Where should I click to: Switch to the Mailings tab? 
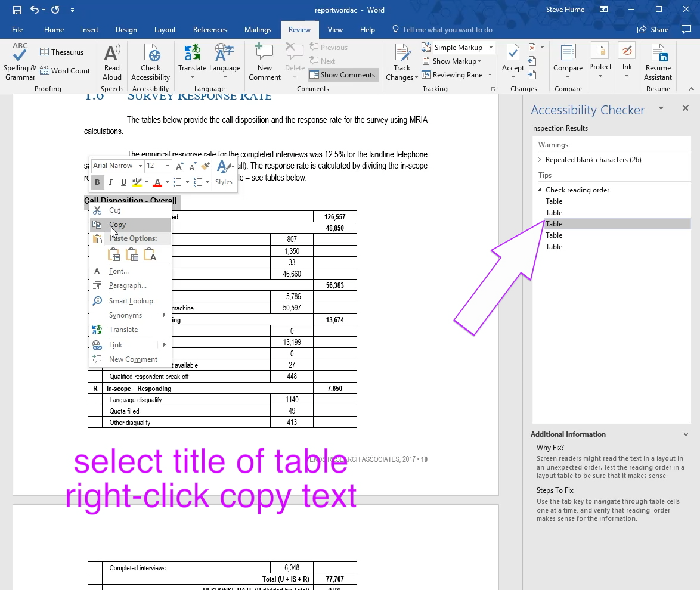point(258,29)
